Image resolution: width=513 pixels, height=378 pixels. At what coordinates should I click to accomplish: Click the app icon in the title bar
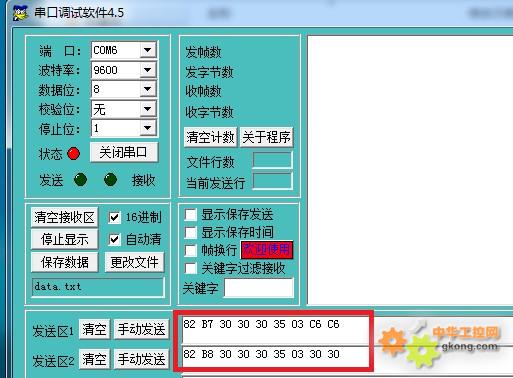[20, 13]
